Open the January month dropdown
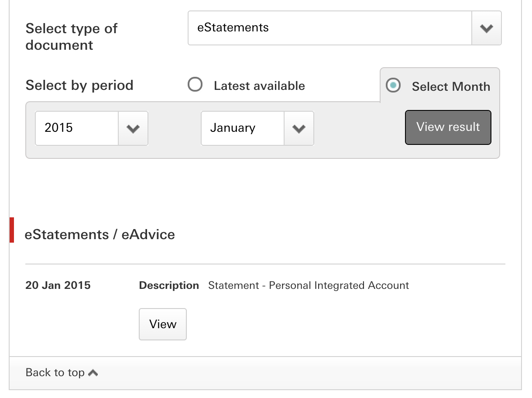 coord(243,128)
